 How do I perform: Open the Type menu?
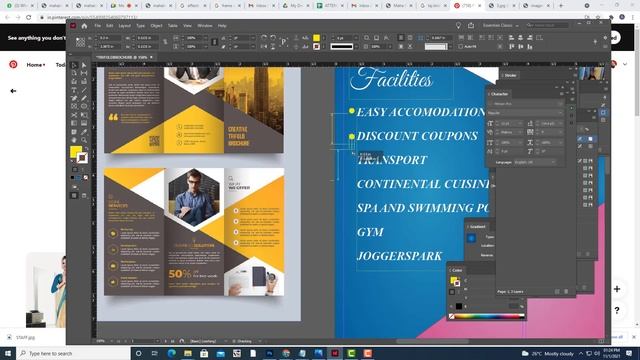click(x=140, y=26)
